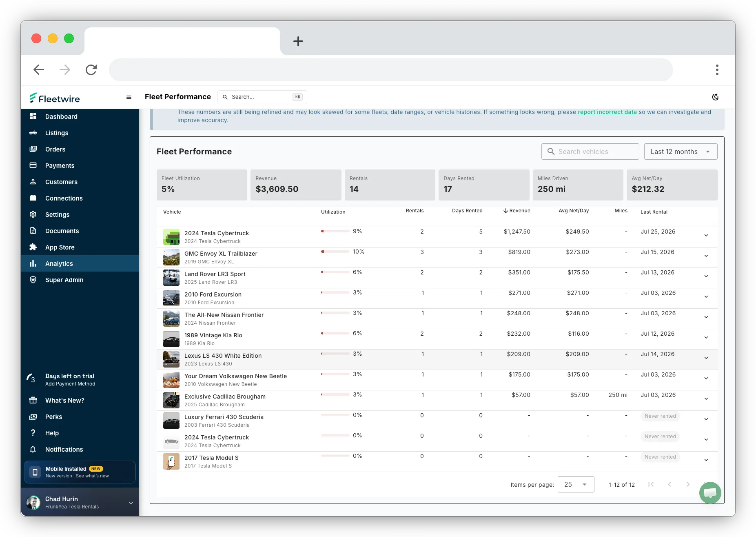Click the Never rented badge for Ferrari
This screenshot has width=756, height=537.
(x=660, y=416)
